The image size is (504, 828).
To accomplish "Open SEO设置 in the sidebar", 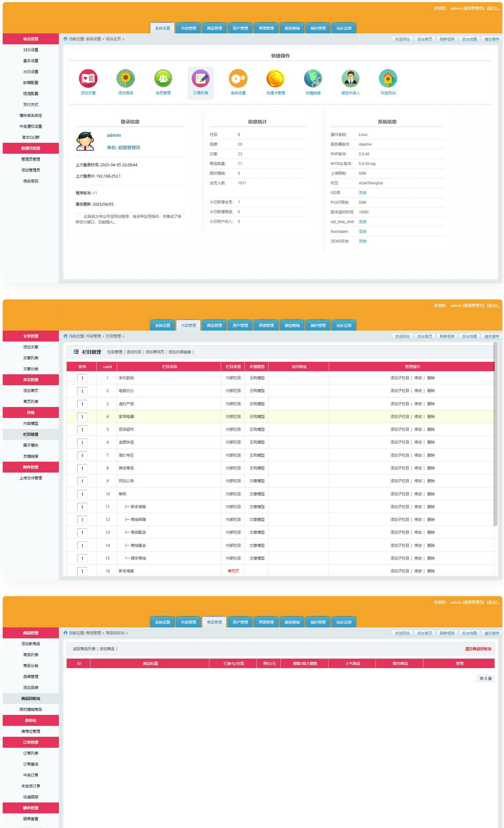I will tap(31, 50).
